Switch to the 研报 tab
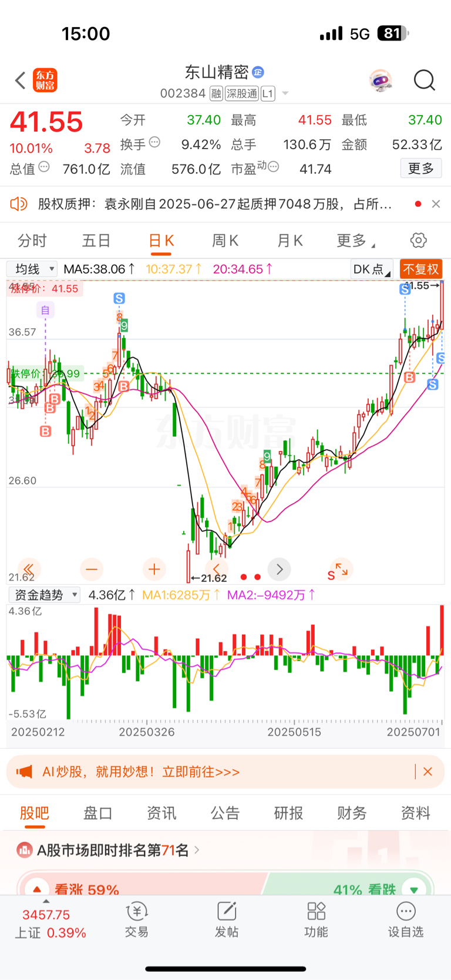 tap(288, 813)
